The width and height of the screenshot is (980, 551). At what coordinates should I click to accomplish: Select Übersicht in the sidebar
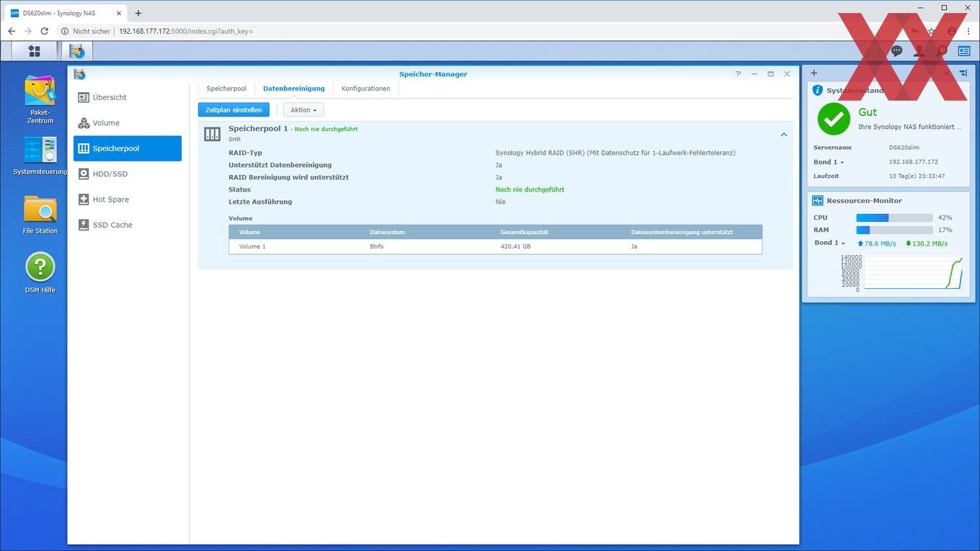pyautogui.click(x=128, y=97)
